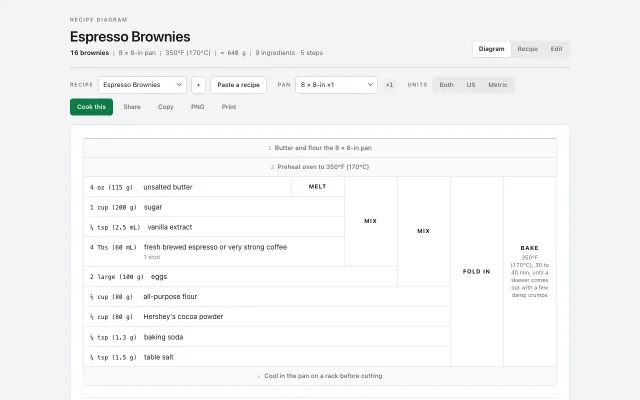Select Metric units option
The height and width of the screenshot is (400, 640).
point(498,85)
